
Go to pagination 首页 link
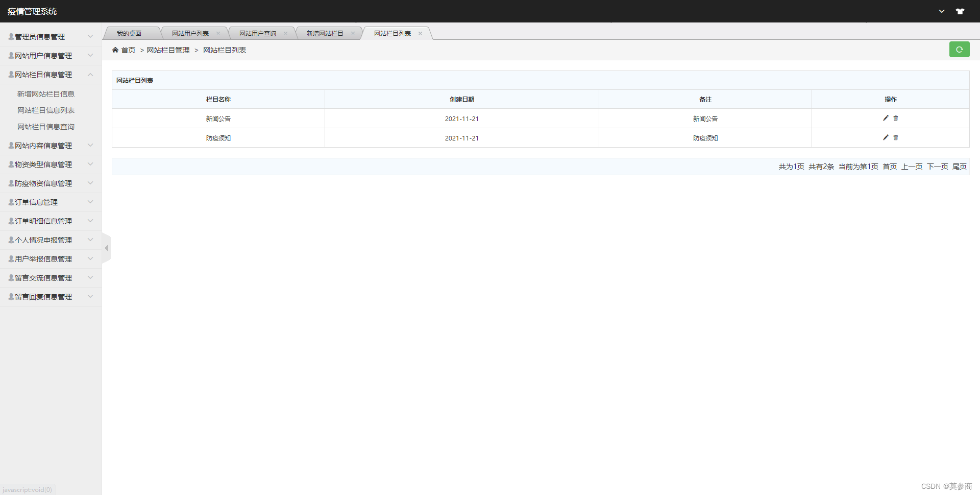click(890, 167)
